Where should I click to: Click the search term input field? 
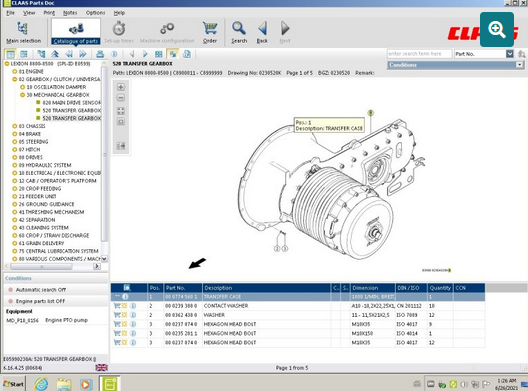tap(419, 54)
